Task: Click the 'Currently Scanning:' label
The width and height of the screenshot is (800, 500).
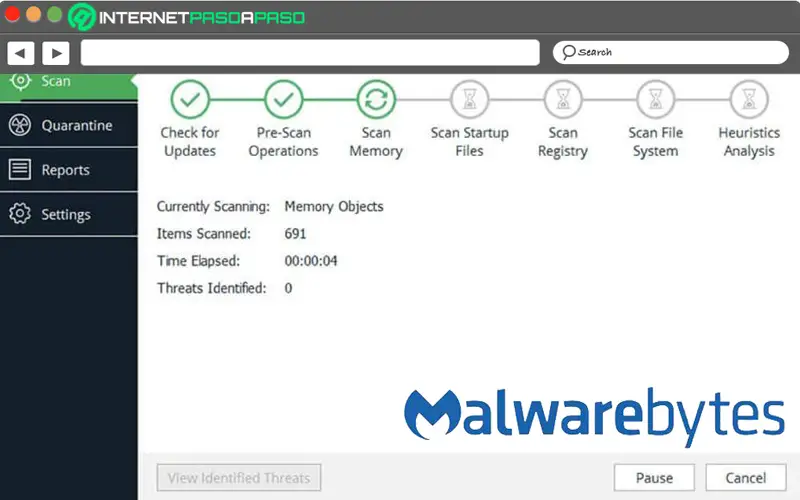Action: point(213,207)
